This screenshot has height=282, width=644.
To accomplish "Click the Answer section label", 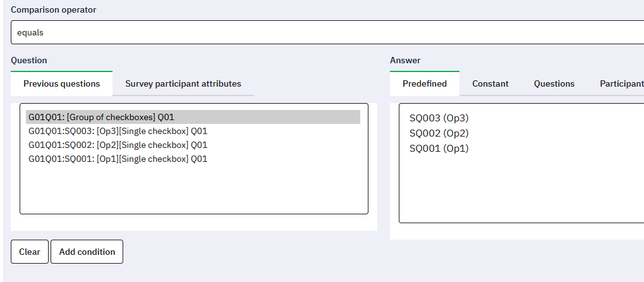I will point(405,60).
